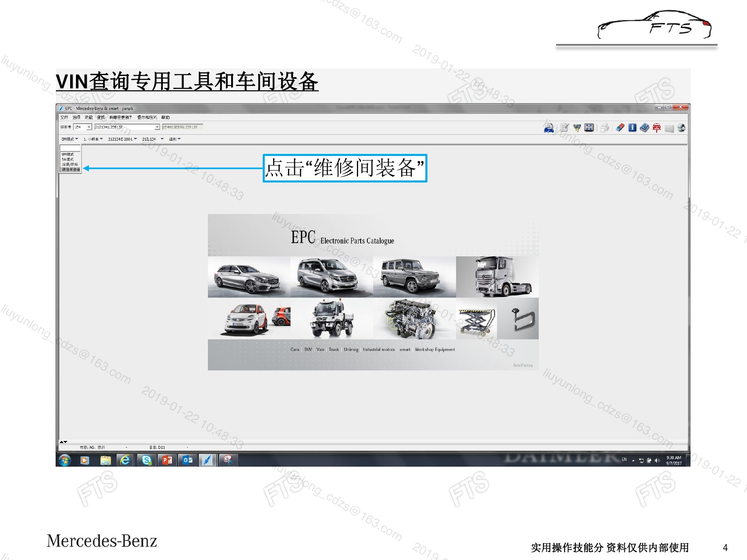Click the globe with mail icon
The height and width of the screenshot is (560, 747).
pos(681,128)
